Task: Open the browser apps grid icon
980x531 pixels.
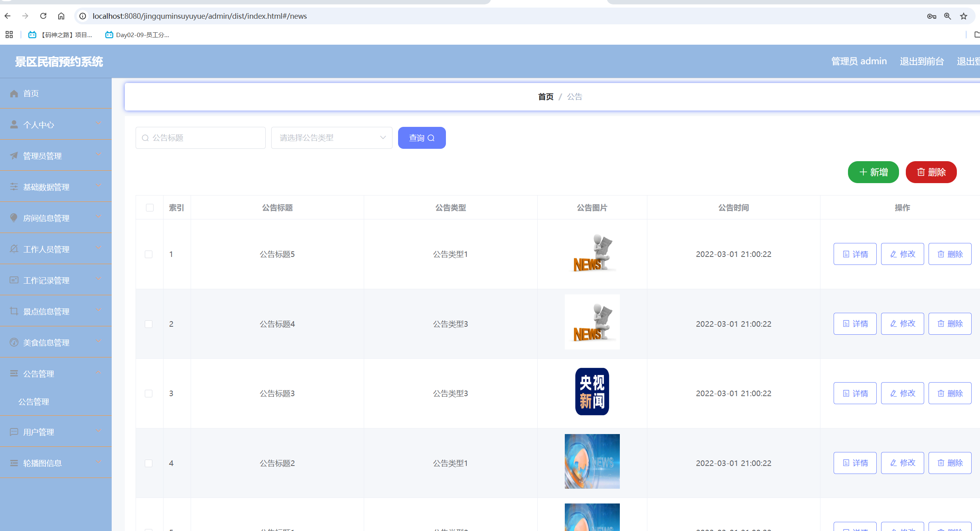Action: click(9, 35)
